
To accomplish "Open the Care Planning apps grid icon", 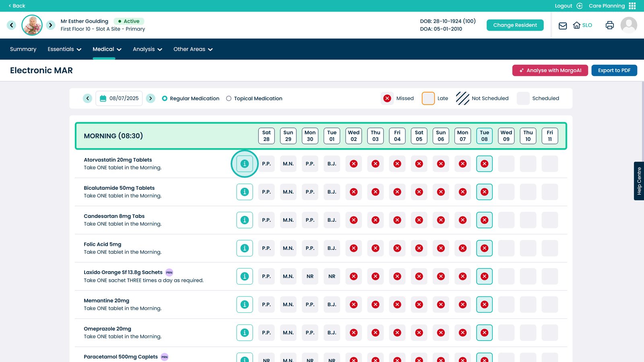I will point(632,6).
